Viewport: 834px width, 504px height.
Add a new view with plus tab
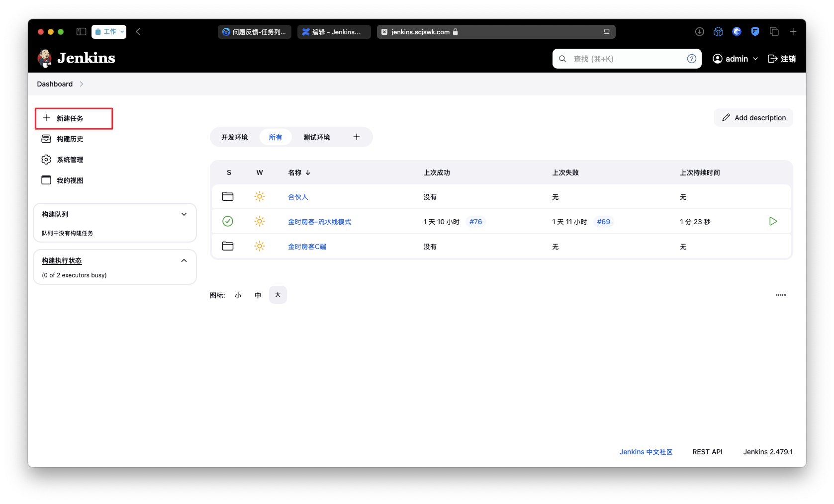[357, 137]
